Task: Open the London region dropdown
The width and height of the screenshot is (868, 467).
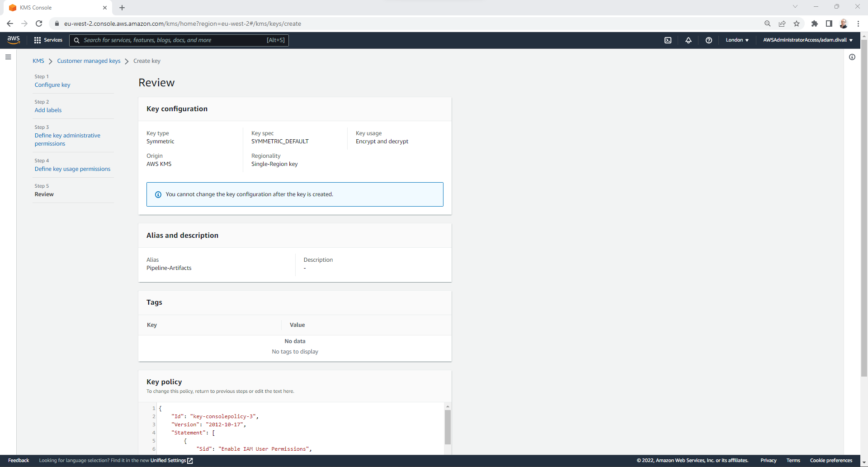Action: click(x=737, y=40)
